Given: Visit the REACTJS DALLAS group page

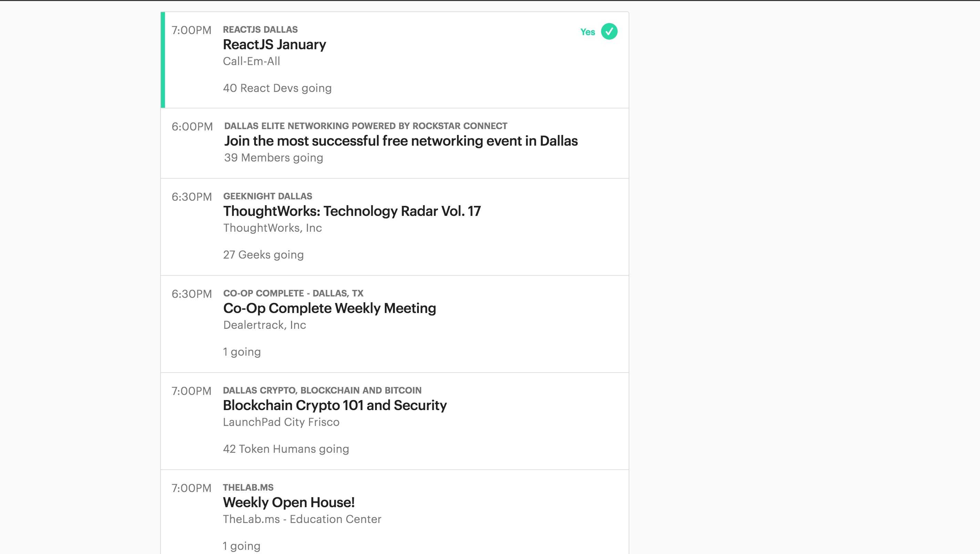Looking at the screenshot, I should click(x=260, y=30).
